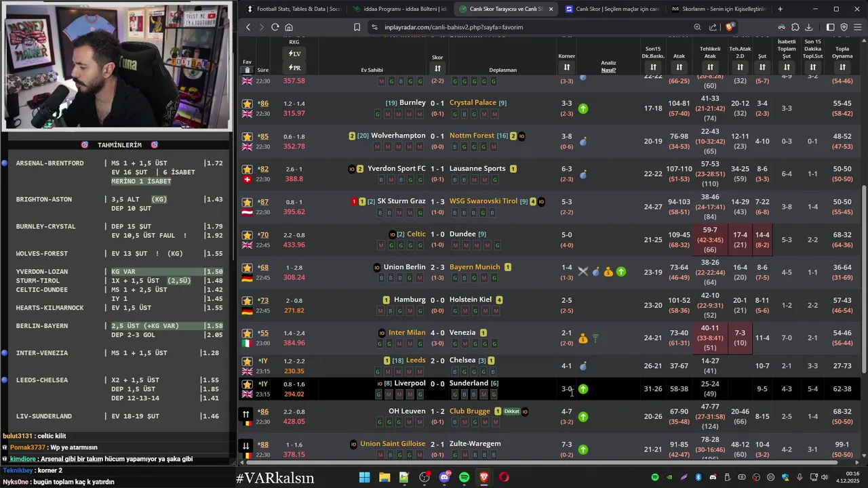Go back in browser history
The height and width of the screenshot is (488, 868).
248,27
